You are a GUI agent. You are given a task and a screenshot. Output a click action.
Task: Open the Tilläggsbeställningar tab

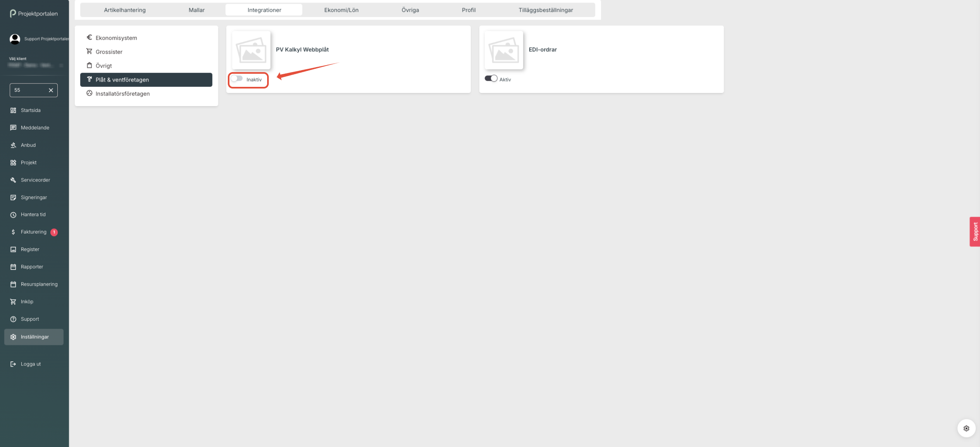coord(545,10)
